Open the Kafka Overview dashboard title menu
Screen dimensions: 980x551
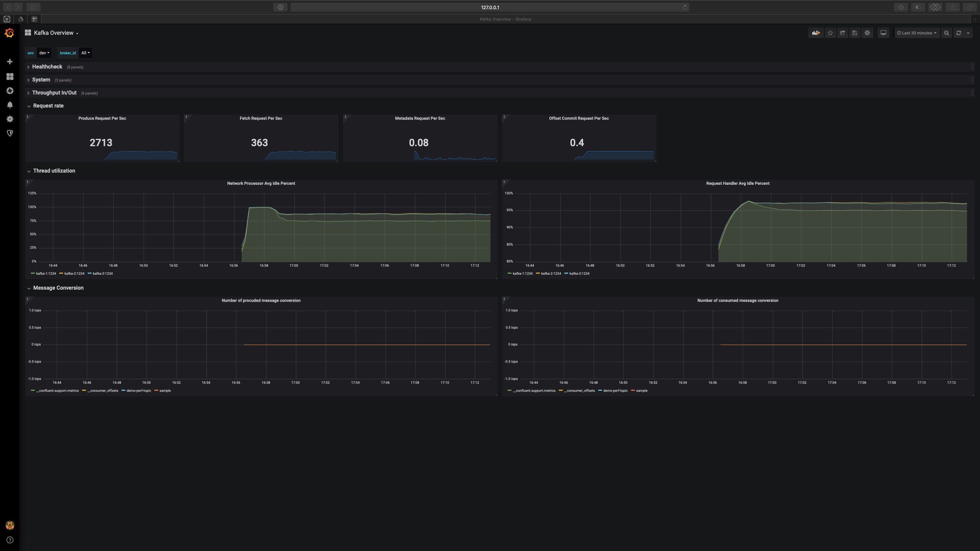[54, 33]
